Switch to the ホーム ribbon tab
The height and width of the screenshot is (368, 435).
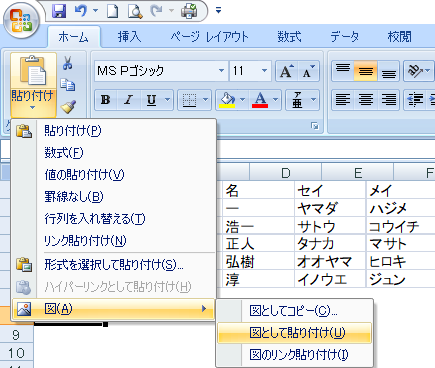tap(74, 37)
